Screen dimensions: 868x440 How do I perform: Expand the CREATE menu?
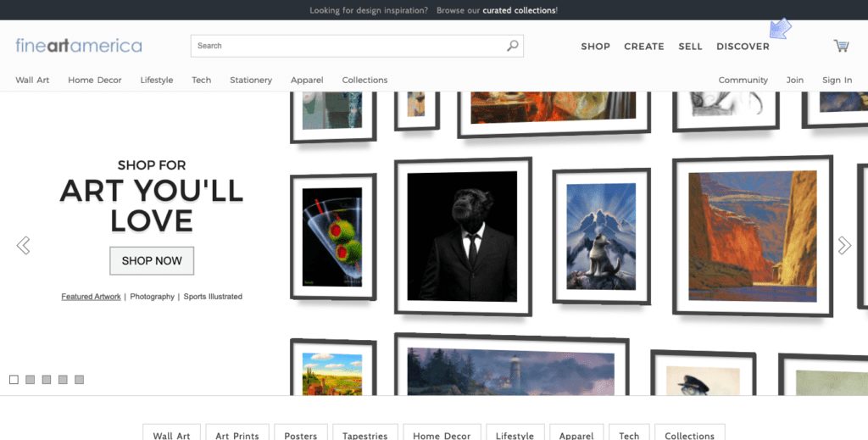tap(643, 47)
